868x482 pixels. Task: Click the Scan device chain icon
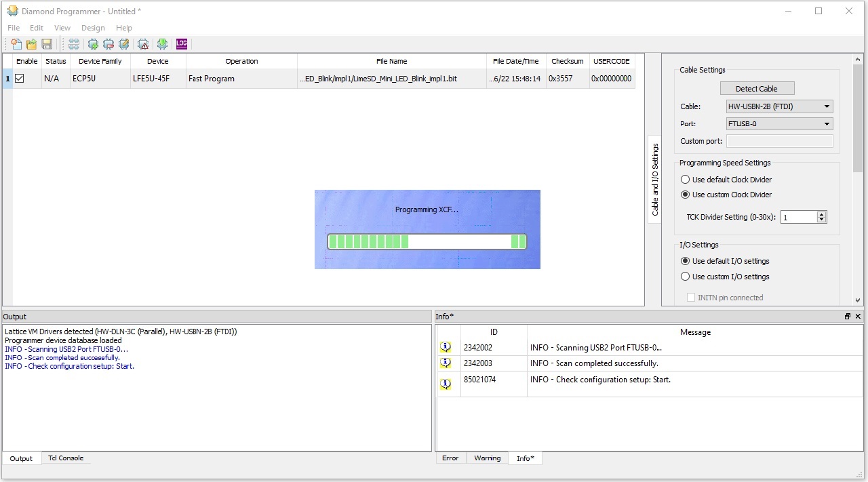(x=73, y=44)
